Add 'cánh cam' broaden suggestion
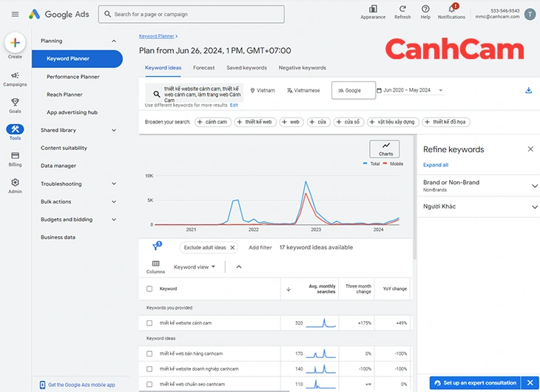 213,122
